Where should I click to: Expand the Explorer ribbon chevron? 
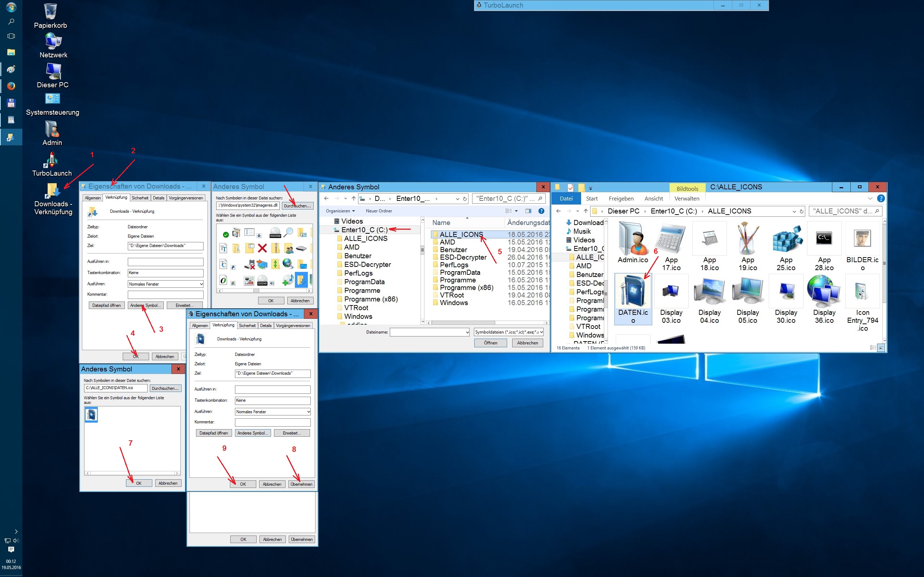coord(870,198)
